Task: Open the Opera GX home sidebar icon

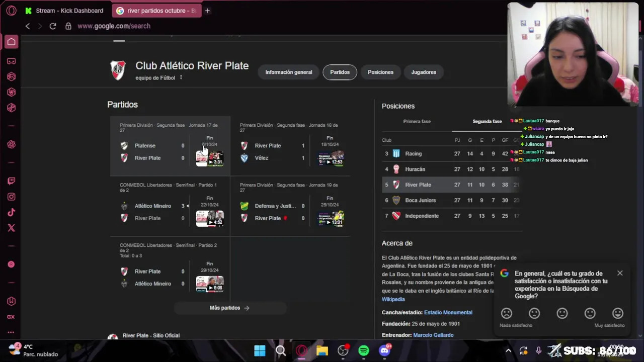Action: [11, 42]
